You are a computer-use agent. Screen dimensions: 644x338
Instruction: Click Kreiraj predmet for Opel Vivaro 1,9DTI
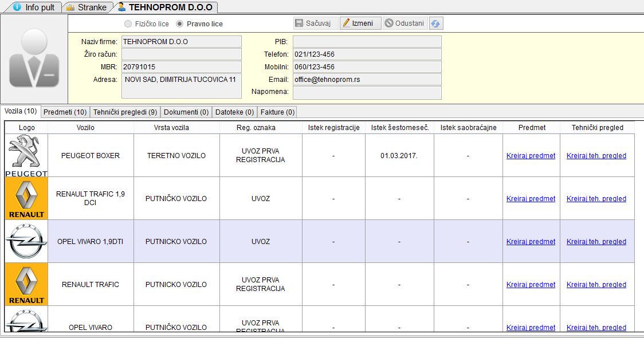531,242
